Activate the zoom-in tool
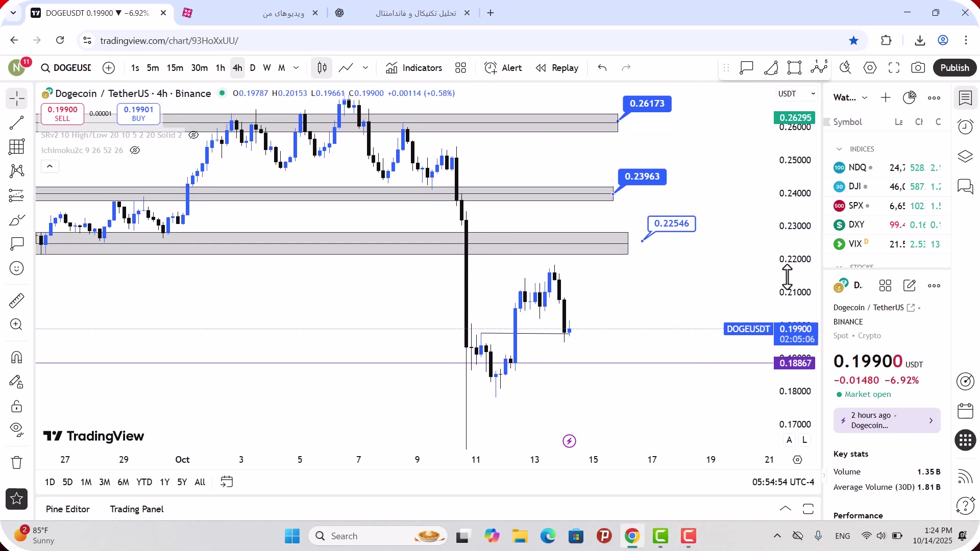980x551 pixels. [16, 324]
